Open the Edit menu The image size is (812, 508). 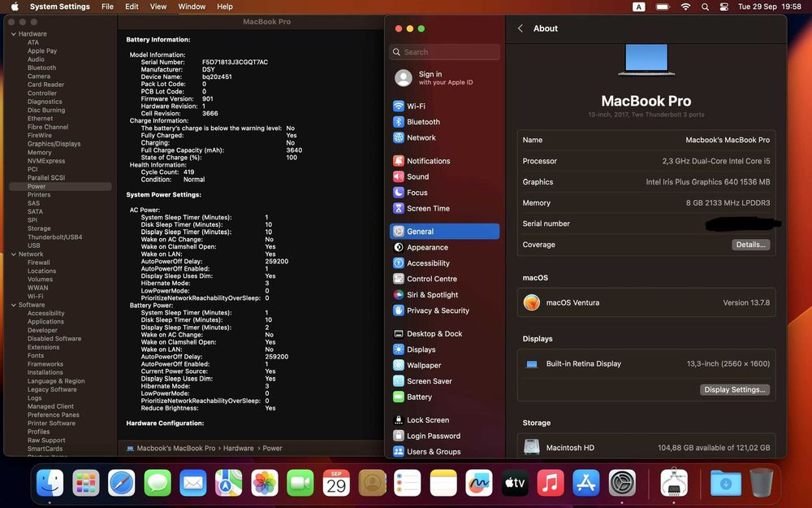[x=132, y=7]
